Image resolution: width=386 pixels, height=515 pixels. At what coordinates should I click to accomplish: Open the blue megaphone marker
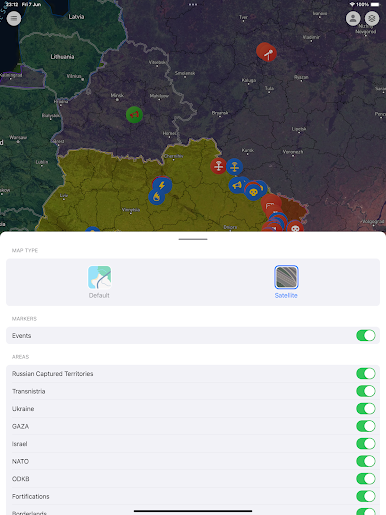point(237,185)
